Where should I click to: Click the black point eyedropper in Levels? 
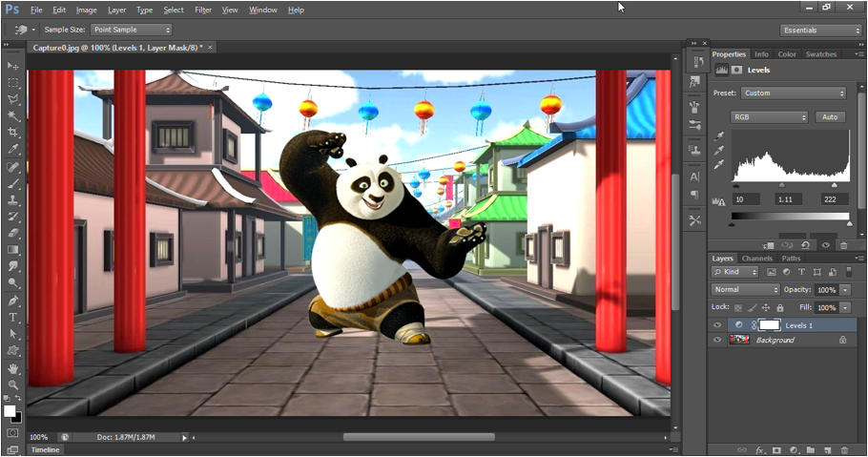point(719,135)
